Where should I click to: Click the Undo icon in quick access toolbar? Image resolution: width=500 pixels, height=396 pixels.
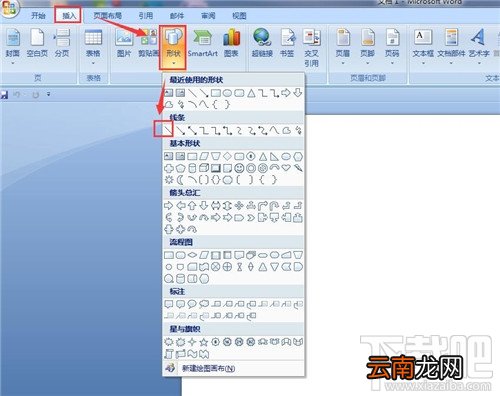16,95
